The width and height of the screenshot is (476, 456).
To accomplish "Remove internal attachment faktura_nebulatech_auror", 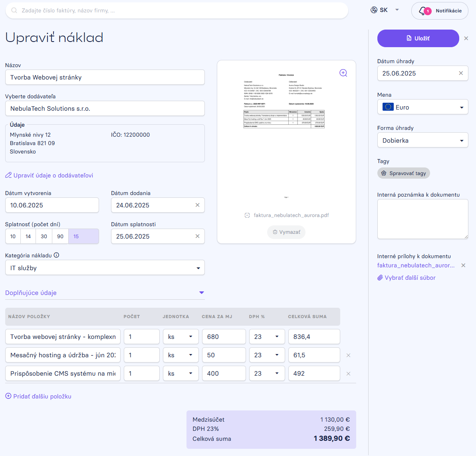I will point(463,265).
